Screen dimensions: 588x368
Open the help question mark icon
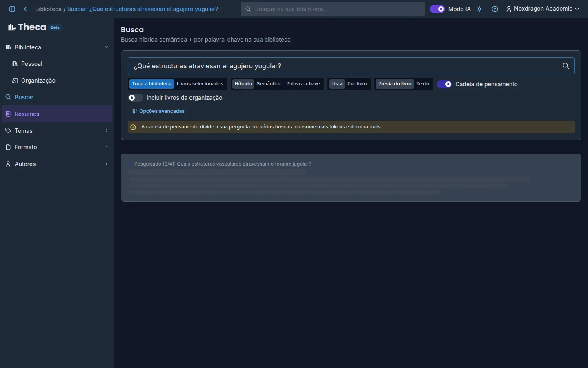[495, 9]
